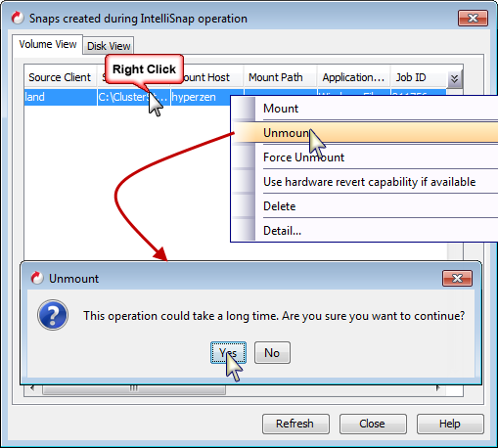Image resolution: width=498 pixels, height=448 pixels.
Task: Click the horizontal scrollbar left arrow
Action: (32, 388)
